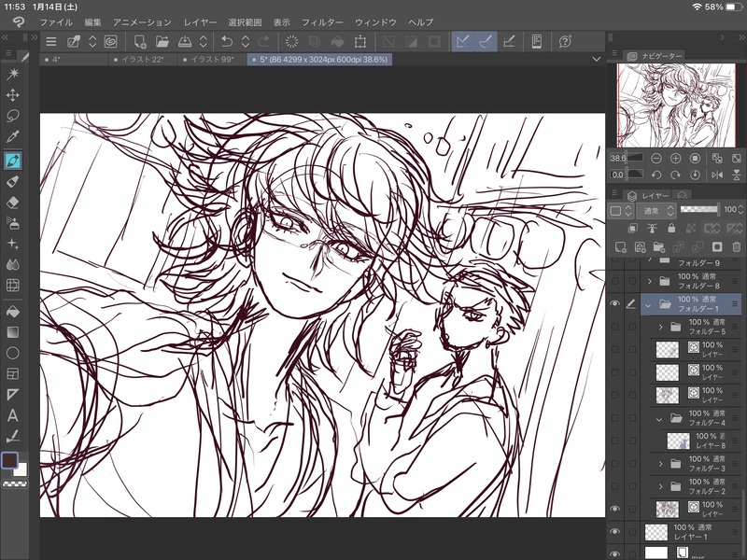This screenshot has height=560, width=747.
Task: Show the フォルダー 8 layer folder
Action: pyautogui.click(x=614, y=280)
